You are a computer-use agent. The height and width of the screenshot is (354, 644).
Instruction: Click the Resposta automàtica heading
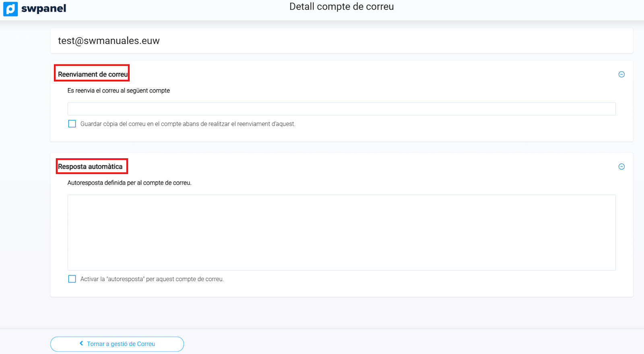[x=90, y=167]
